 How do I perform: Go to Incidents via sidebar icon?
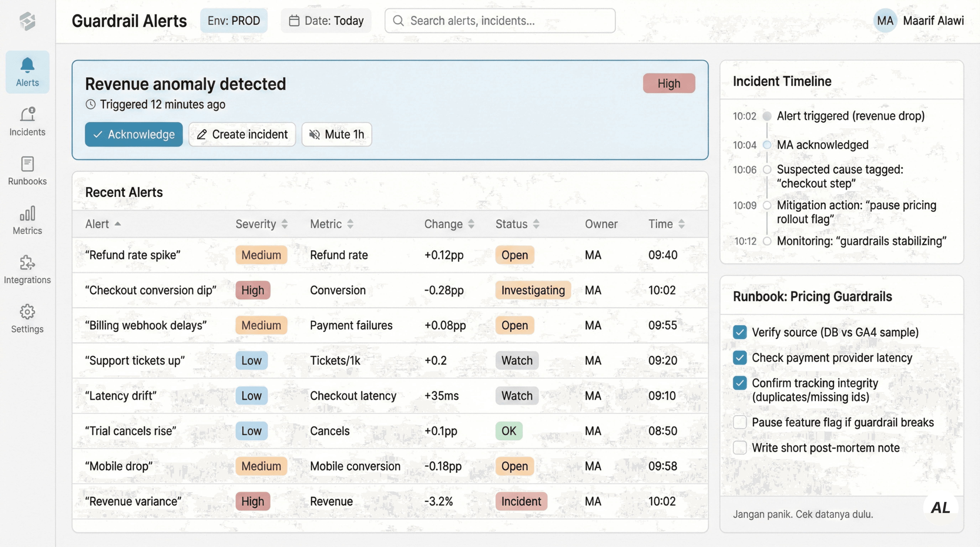27,114
